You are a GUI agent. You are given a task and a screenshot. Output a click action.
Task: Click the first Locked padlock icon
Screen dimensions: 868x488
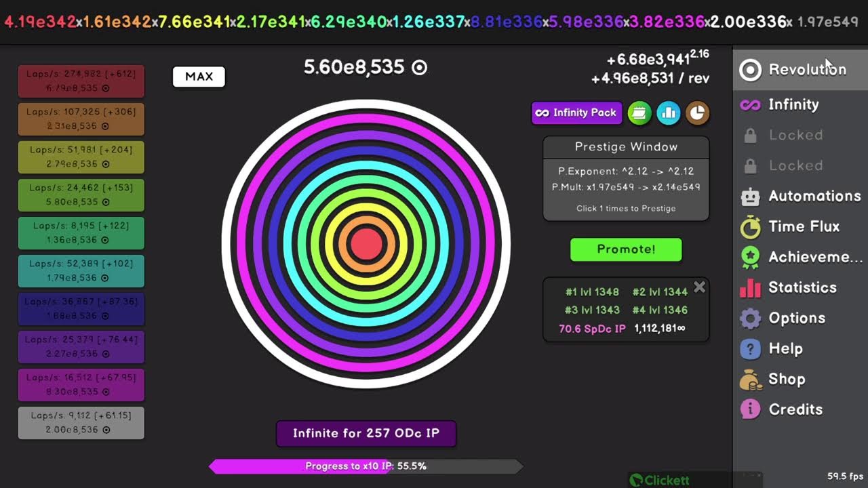750,136
